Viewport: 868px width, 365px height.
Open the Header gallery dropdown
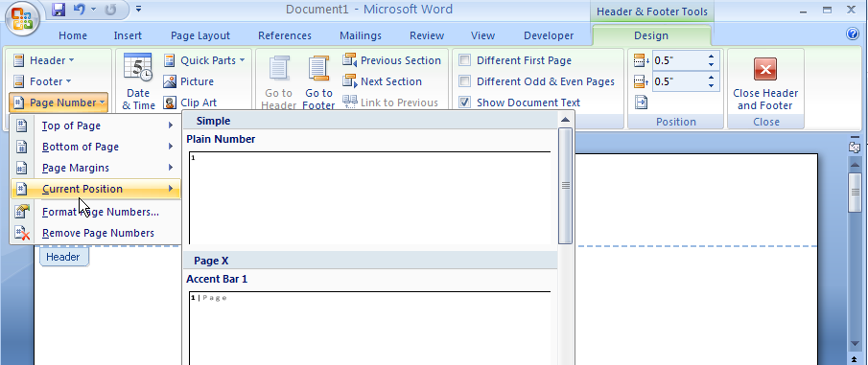44,60
